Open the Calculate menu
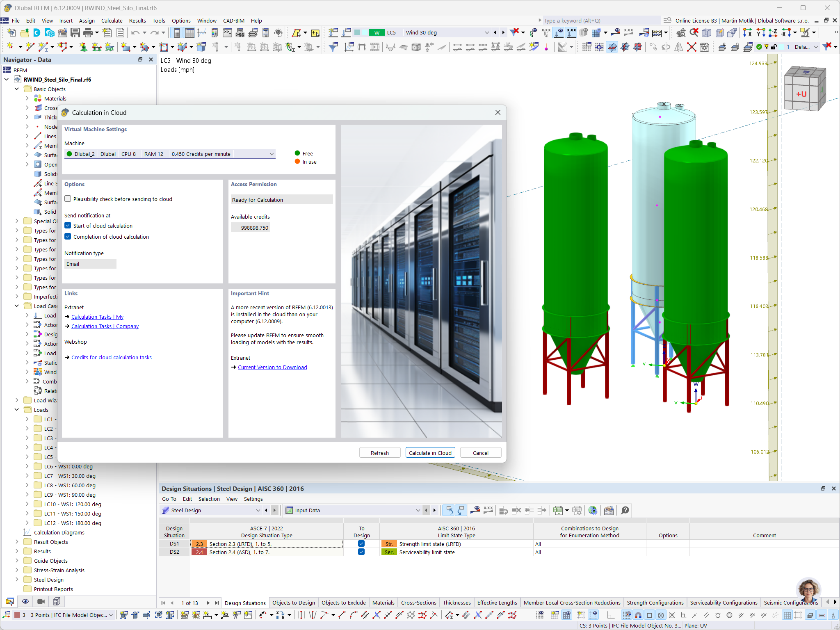 [x=112, y=21]
